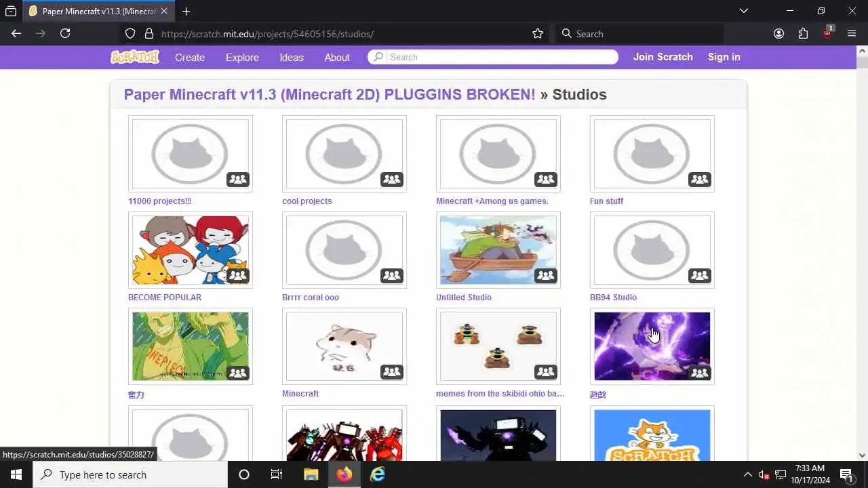Click the 'Minecraft' studio title link
Screen dimensions: 868x488
click(x=300, y=394)
